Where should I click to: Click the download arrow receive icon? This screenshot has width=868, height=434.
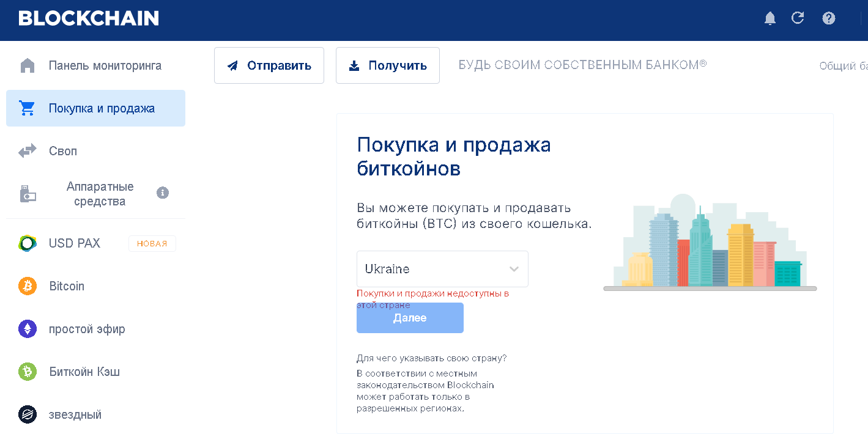[354, 66]
